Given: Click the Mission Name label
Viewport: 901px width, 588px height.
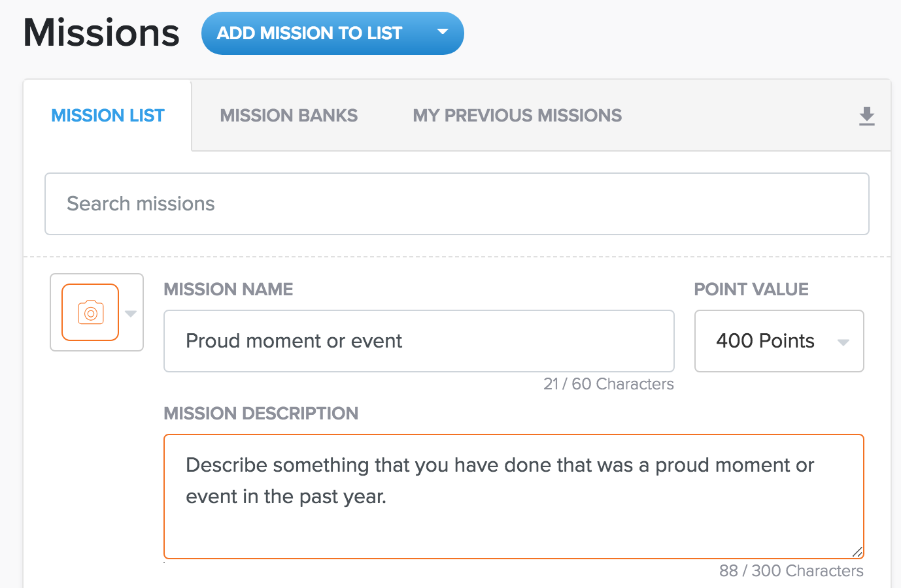Looking at the screenshot, I should (x=228, y=289).
